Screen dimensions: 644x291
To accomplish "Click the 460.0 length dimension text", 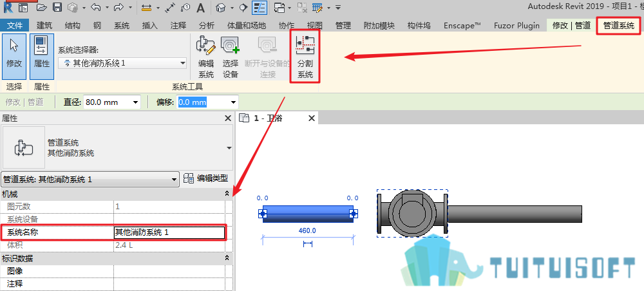I will pyautogui.click(x=307, y=230).
